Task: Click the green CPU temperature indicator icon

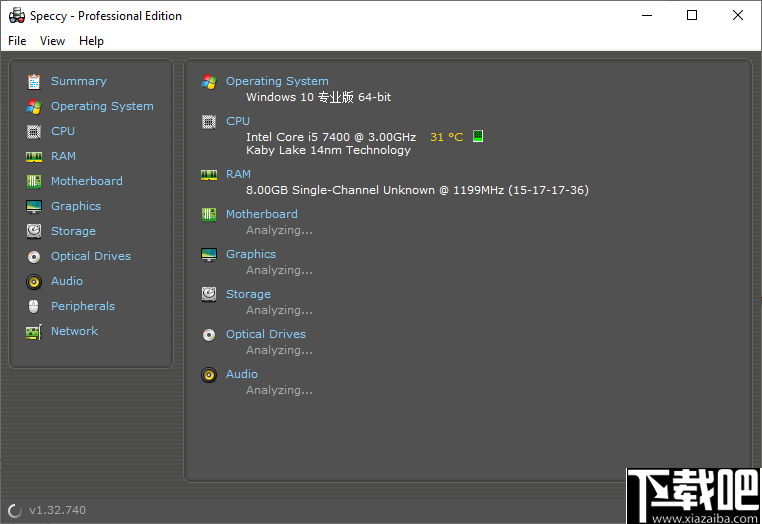Action: tap(478, 136)
